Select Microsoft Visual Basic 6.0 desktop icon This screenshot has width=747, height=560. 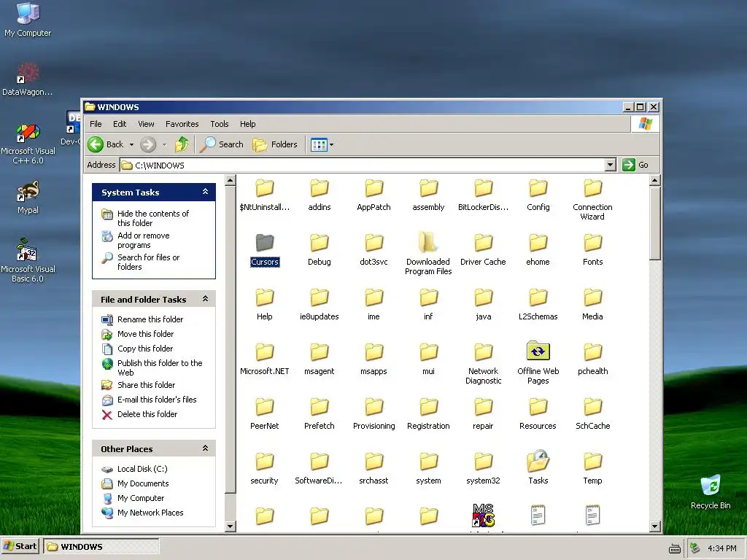point(28,260)
